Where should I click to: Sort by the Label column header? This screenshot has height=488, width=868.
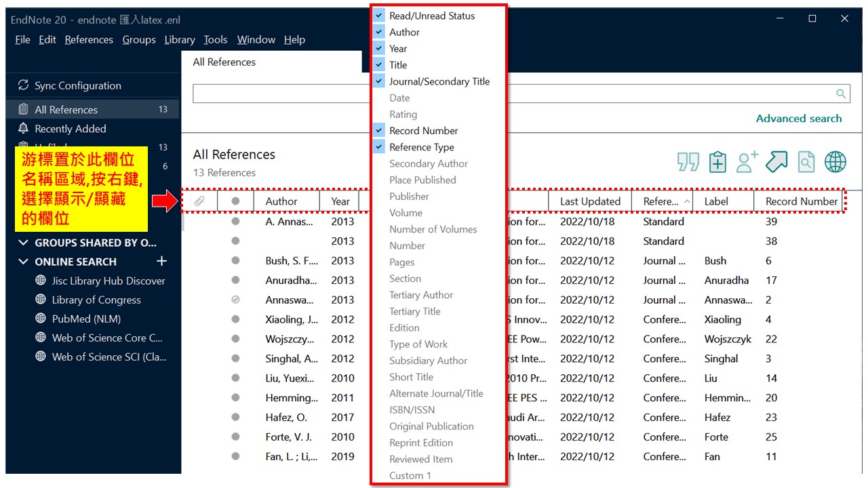click(716, 201)
